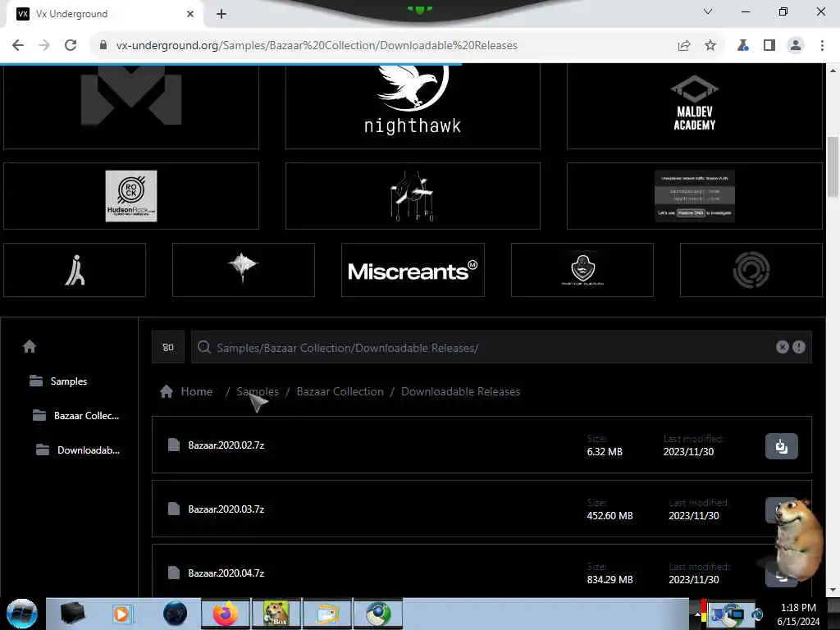This screenshot has width=840, height=630.
Task: Open the Maldev Academy sponsor banner
Action: click(x=694, y=106)
